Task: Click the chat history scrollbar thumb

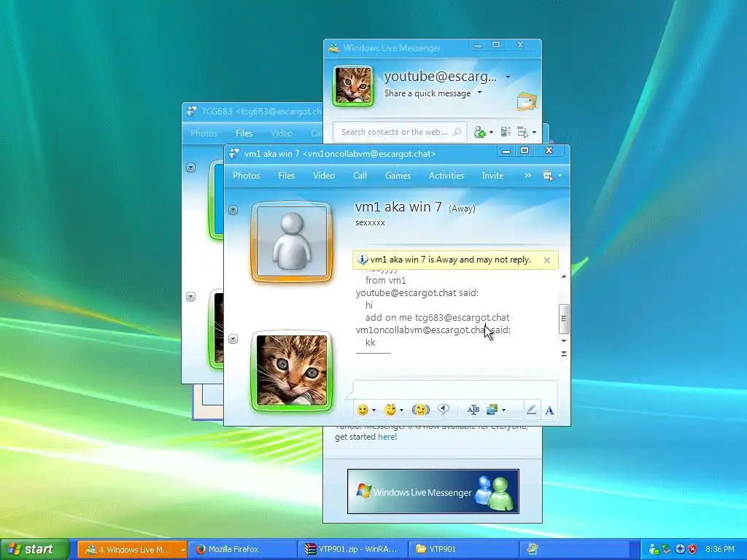Action: 564,319
